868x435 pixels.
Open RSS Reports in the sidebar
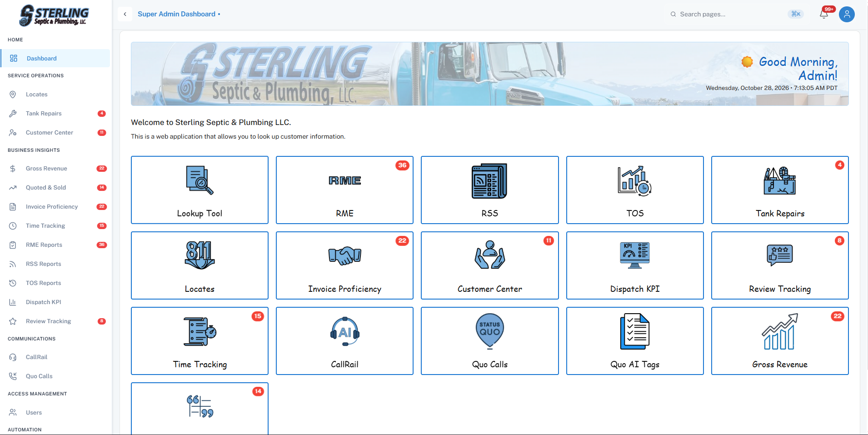pos(55,264)
